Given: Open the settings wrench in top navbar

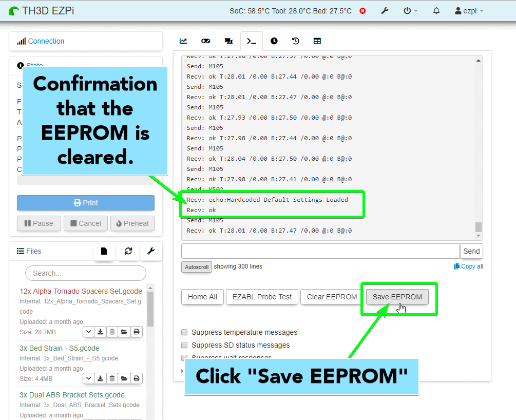Looking at the screenshot, I should point(385,11).
